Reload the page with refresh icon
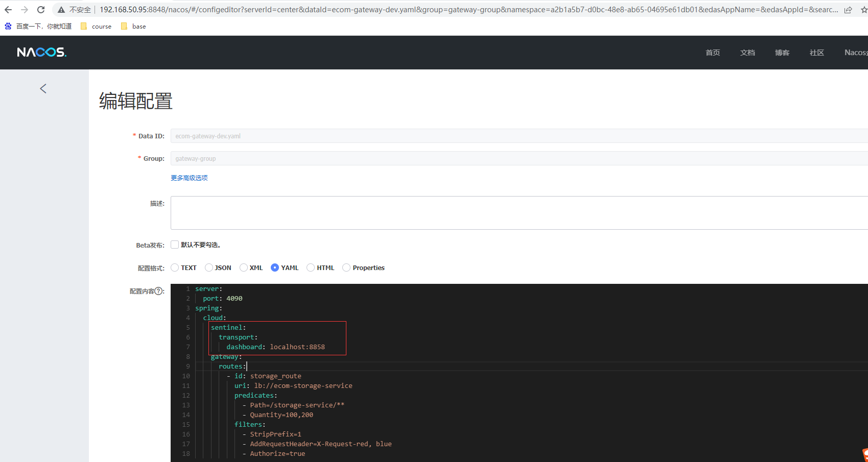This screenshot has height=462, width=868. tap(41, 10)
